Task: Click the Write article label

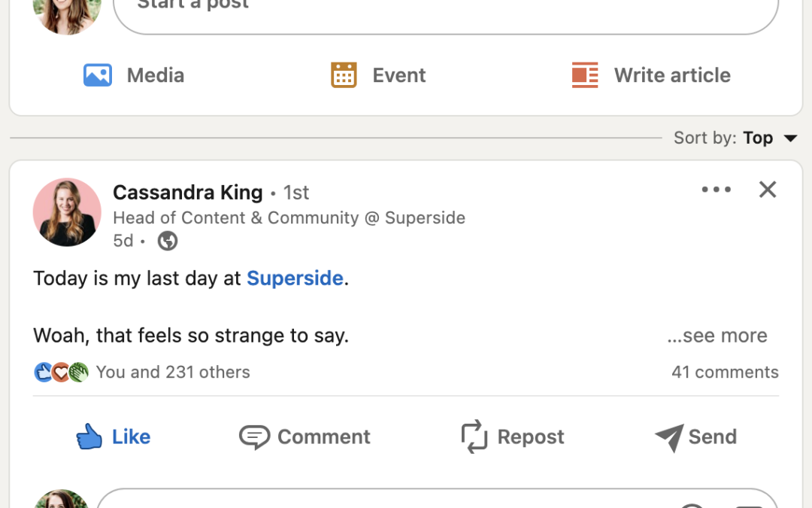Action: tap(672, 75)
